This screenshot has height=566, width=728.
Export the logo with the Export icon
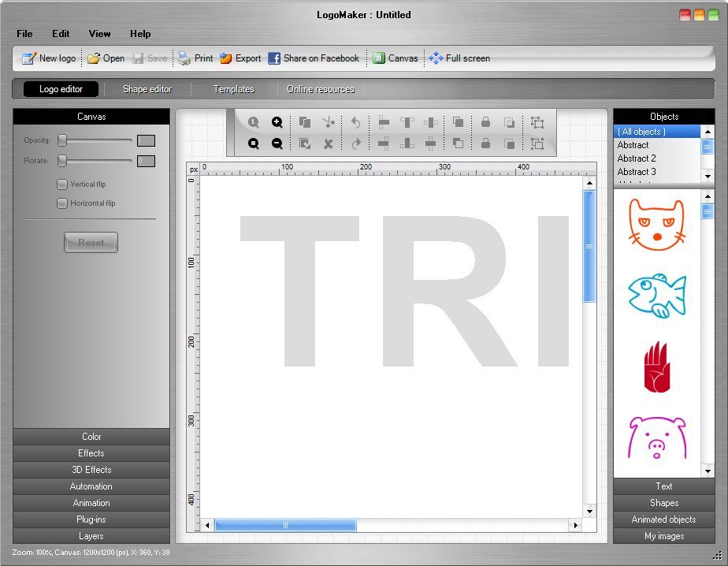(x=240, y=58)
